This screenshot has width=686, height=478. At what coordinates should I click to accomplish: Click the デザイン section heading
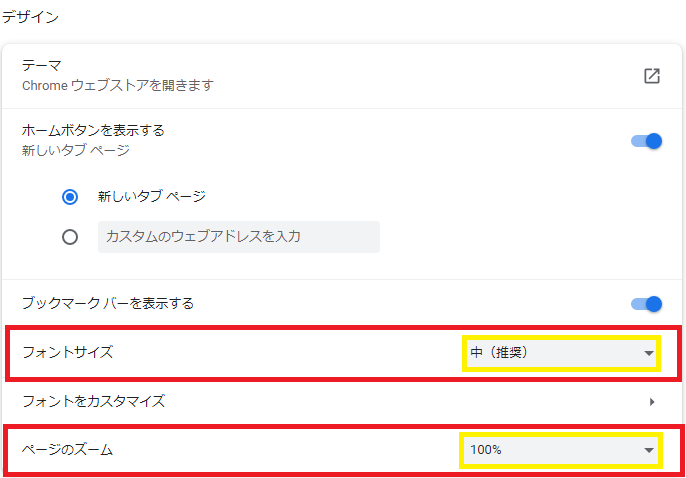coord(30,17)
